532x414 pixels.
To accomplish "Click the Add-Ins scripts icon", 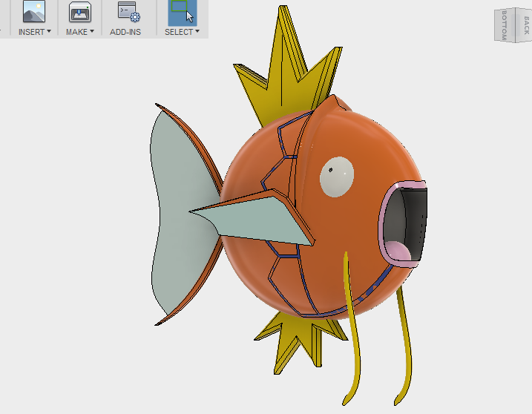I will point(128,12).
